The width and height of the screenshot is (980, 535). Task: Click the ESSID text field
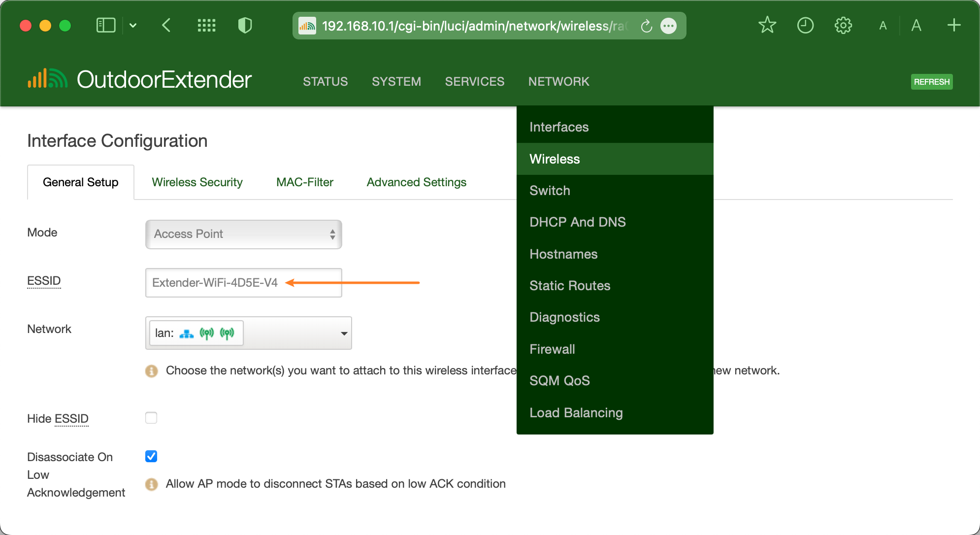pos(243,283)
